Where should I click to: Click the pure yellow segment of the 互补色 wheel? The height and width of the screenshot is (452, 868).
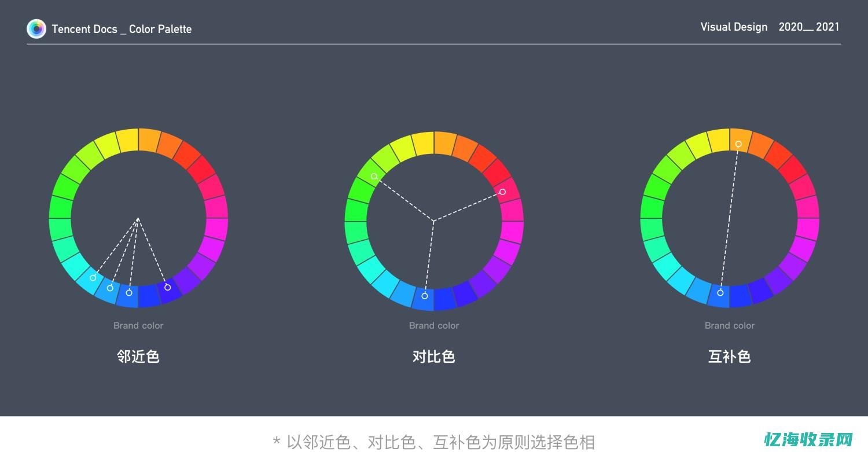click(x=719, y=141)
